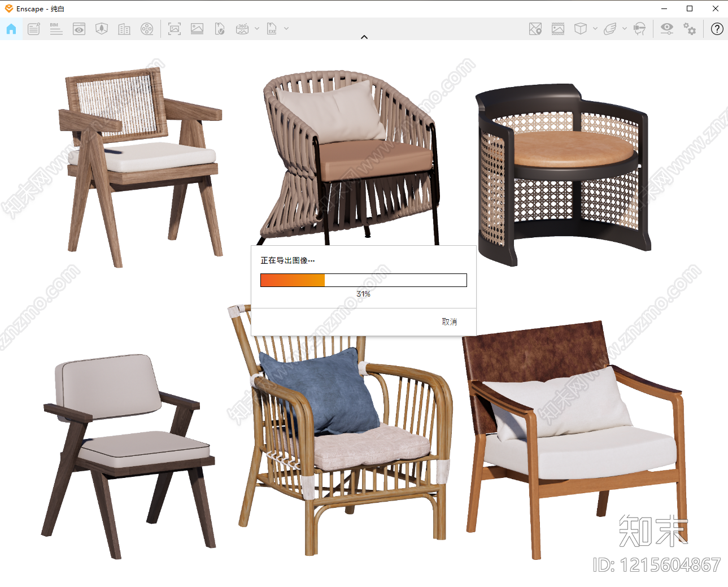728x587 pixels.
Task: Click the fly mode wing icon
Action: [610, 29]
